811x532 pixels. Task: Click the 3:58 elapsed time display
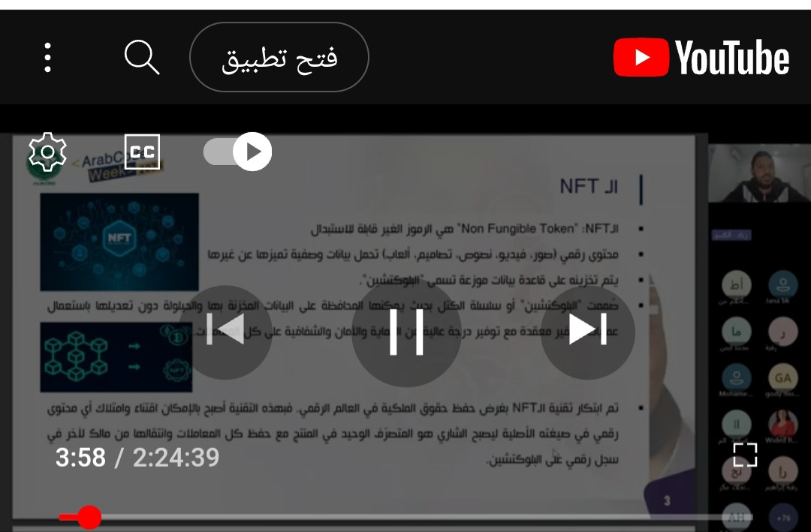pos(80,458)
